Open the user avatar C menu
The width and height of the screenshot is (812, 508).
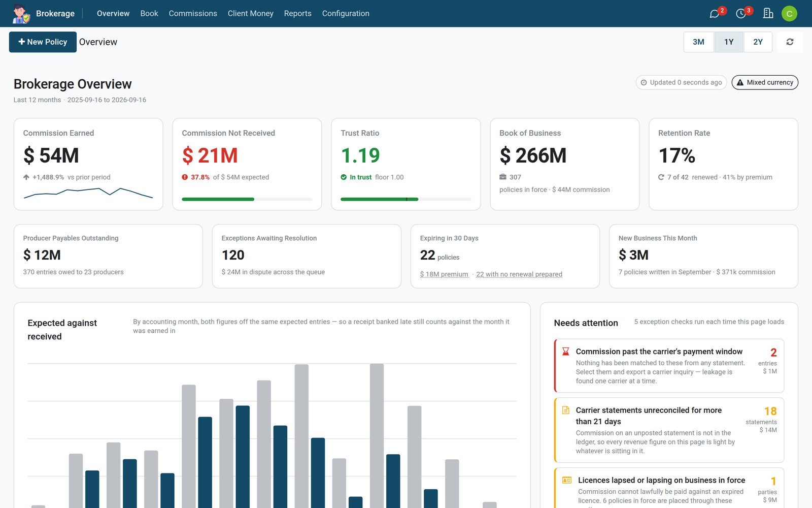[789, 14]
